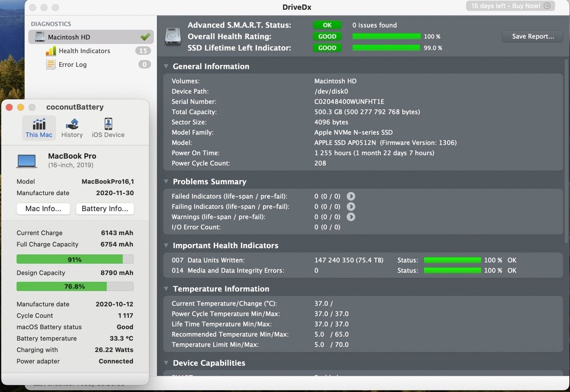
Task: Click the Health Indicators count badge 15
Action: tap(143, 51)
